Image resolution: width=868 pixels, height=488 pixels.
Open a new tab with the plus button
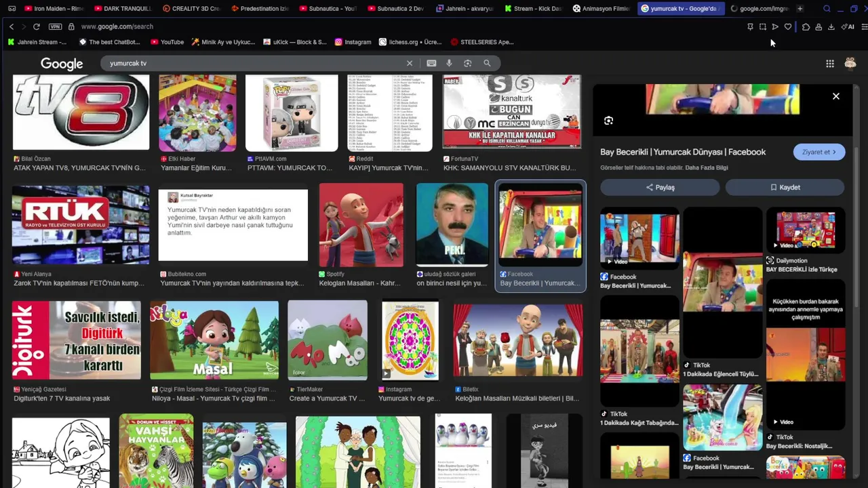coord(800,9)
